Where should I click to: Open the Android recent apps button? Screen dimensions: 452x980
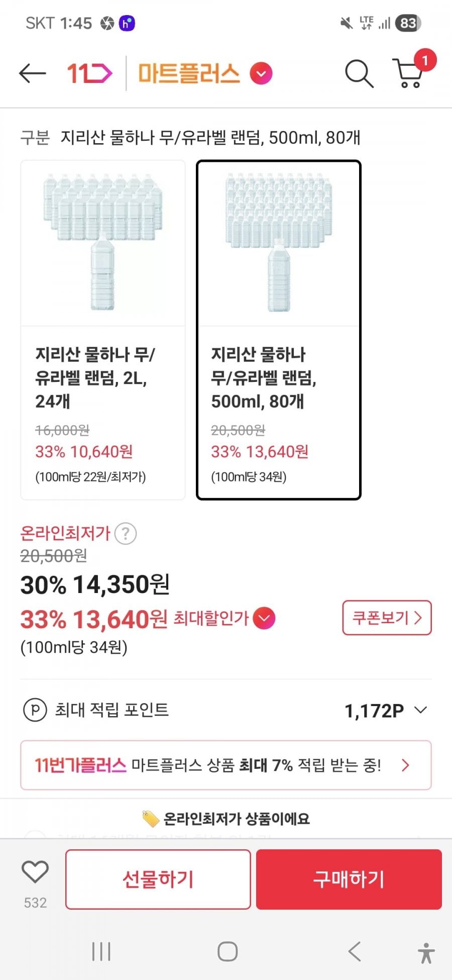[101, 951]
